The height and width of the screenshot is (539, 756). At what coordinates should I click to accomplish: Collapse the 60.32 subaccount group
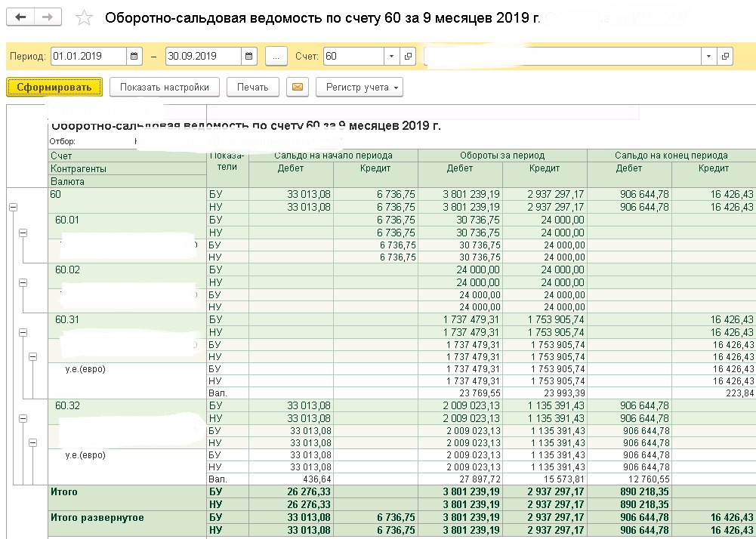[23, 418]
